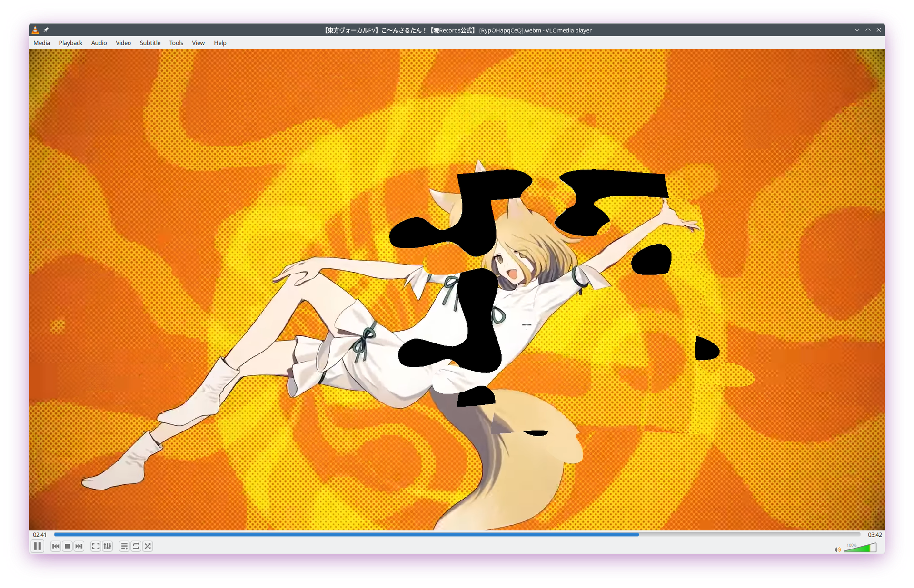
Task: Open the Media menu
Action: point(41,43)
